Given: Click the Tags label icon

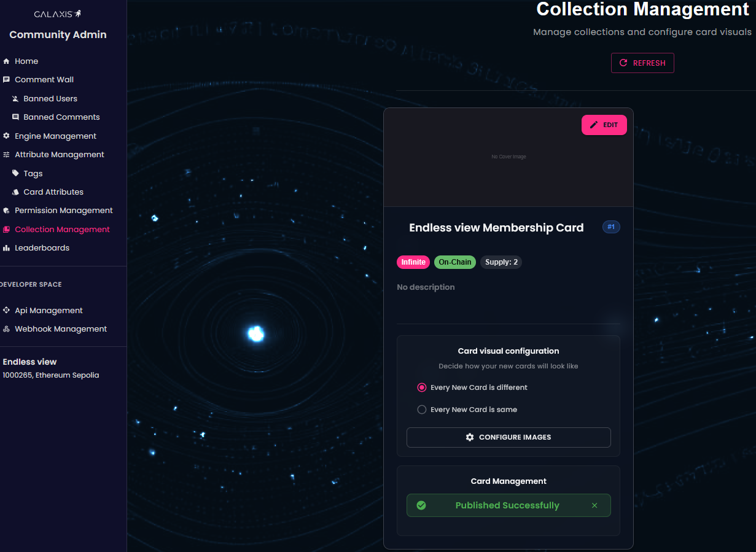Looking at the screenshot, I should [15, 174].
